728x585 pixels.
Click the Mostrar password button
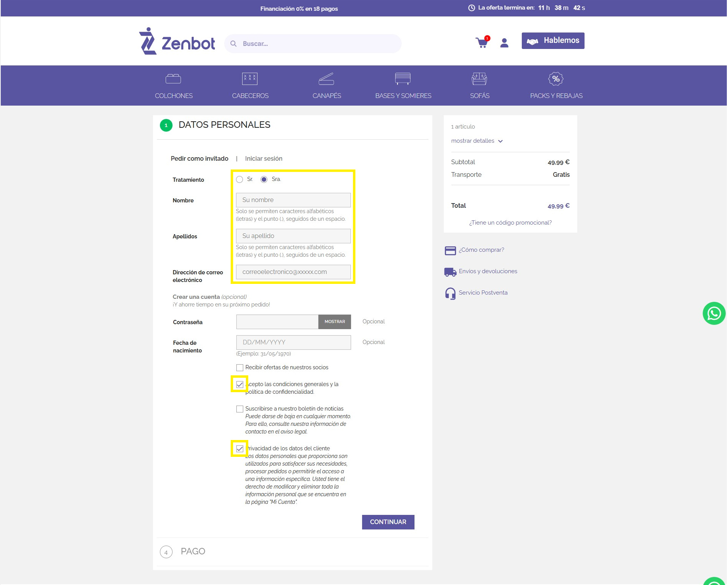coord(334,322)
